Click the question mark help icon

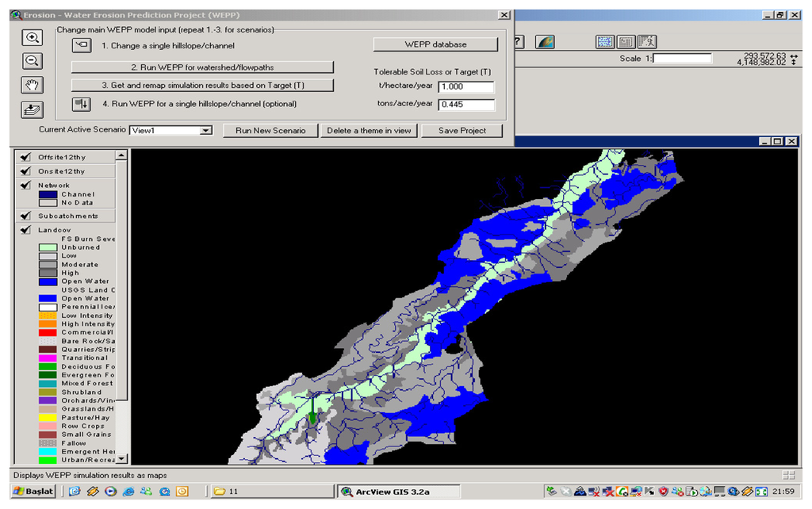click(519, 42)
